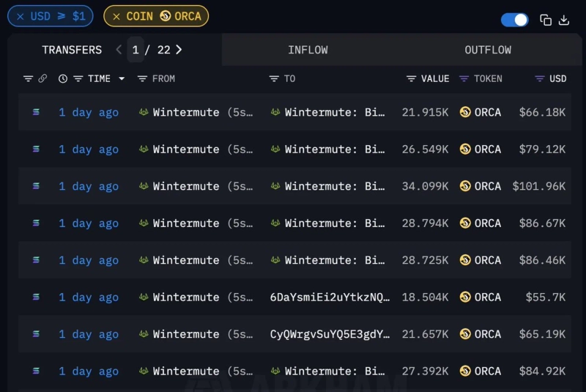
Task: Open the CyQWrgvSuYQ5E3gdY recipient address
Action: click(330, 334)
